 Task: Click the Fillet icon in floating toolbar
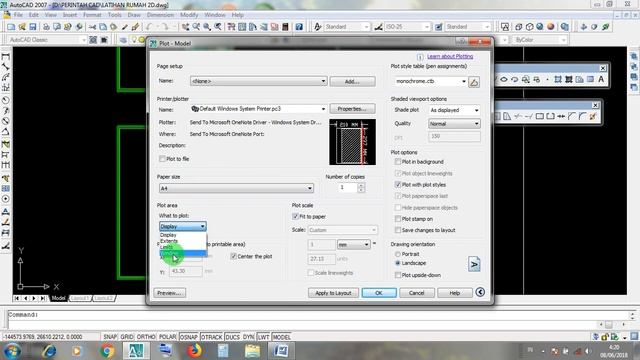(x=582, y=117)
